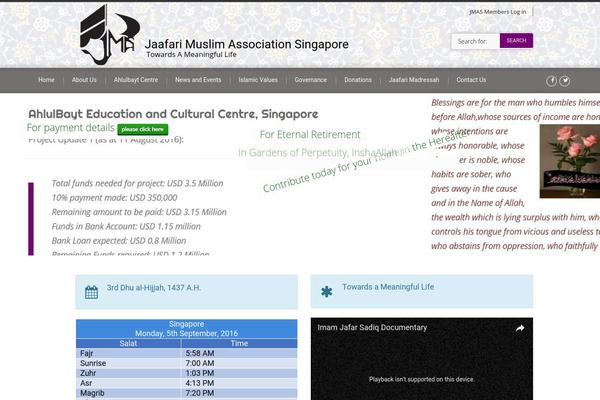The width and height of the screenshot is (600, 400).
Task: Click the calendar icon beside Hijri date
Action: pos(91,292)
